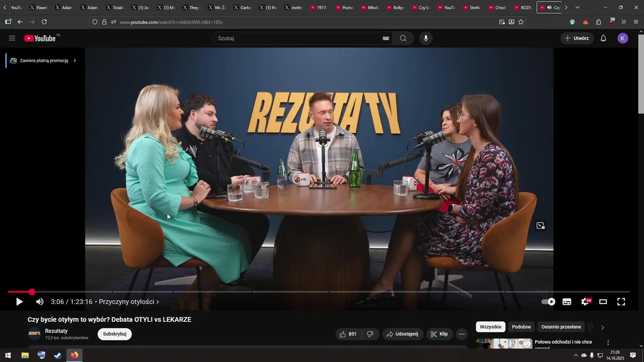Click the info card icon on the video

click(x=540, y=226)
